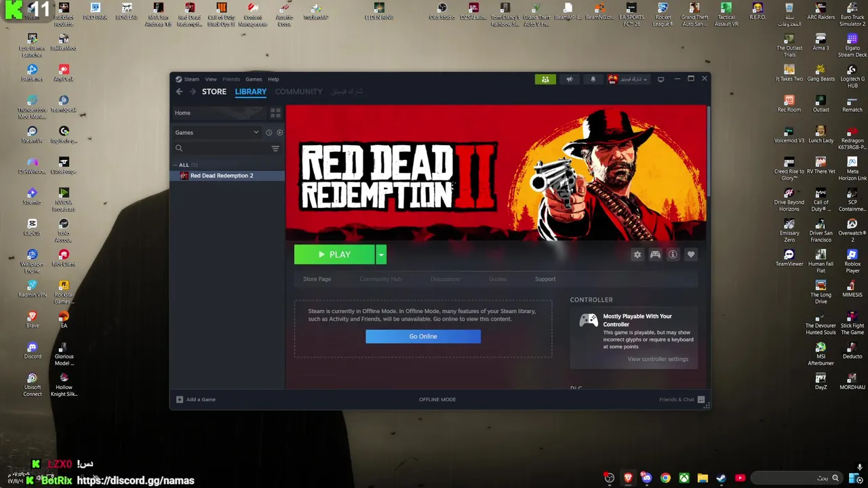Open library Home
Image resolution: width=868 pixels, height=488 pixels.
point(182,113)
